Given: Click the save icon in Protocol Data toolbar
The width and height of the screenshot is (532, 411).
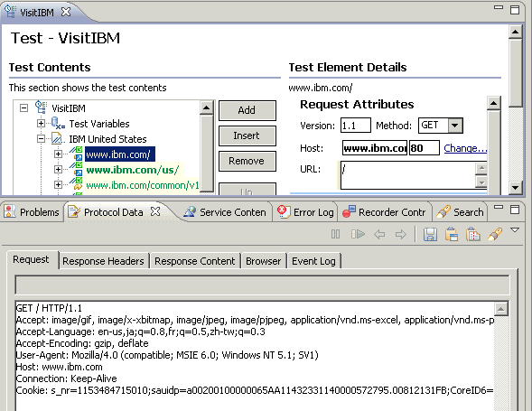Looking at the screenshot, I should (430, 234).
